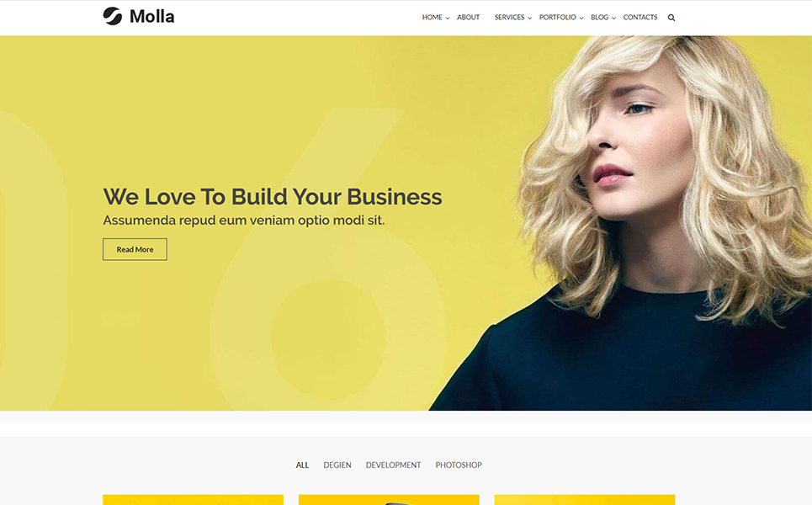Go to the Contacts page

click(x=640, y=17)
